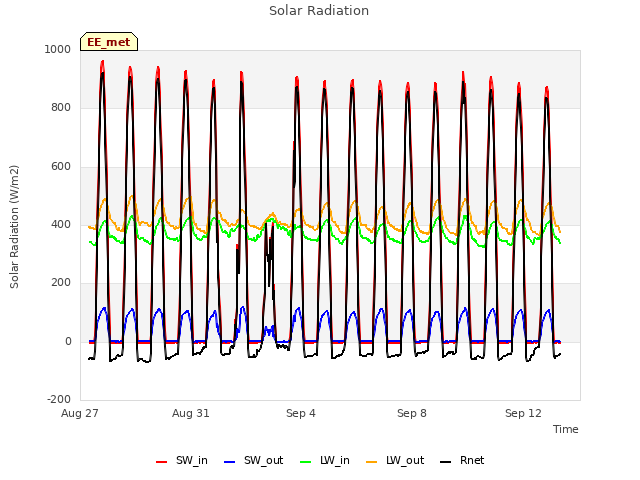Viewport: 640px width, 480px height.
Task: Click the Sep 12 x-axis tick label
Action: click(x=523, y=413)
